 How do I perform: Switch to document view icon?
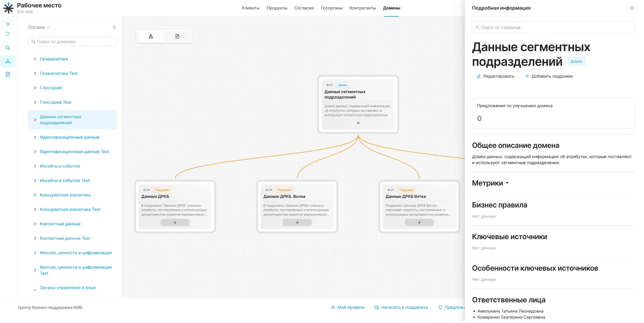pyautogui.click(x=177, y=36)
